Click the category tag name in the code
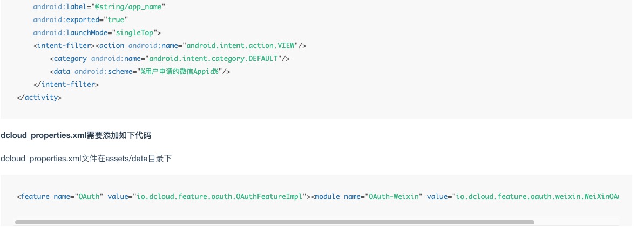644x227 pixels. click(x=70, y=58)
